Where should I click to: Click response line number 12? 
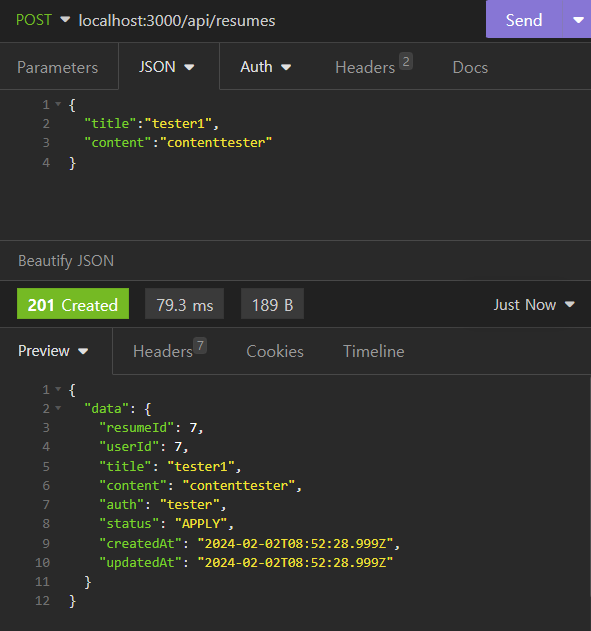[x=42, y=601]
